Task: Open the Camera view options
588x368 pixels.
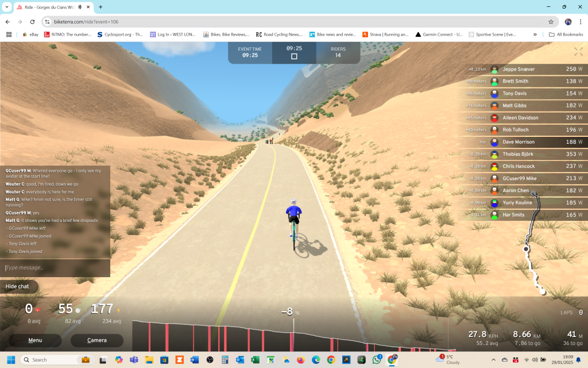Action: [x=96, y=340]
